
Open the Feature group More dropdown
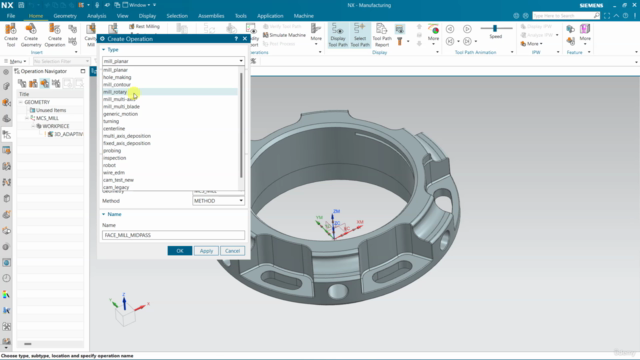coord(585,33)
